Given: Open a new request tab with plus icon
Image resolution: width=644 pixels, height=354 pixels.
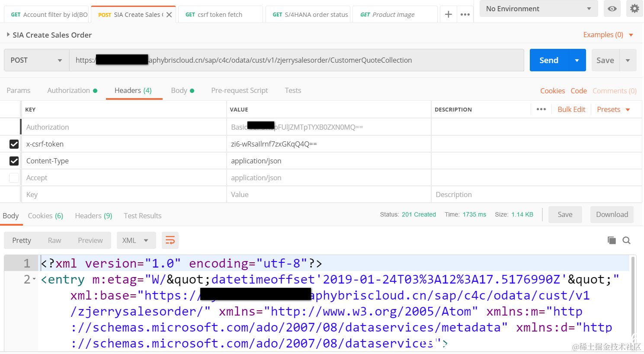Looking at the screenshot, I should [449, 14].
